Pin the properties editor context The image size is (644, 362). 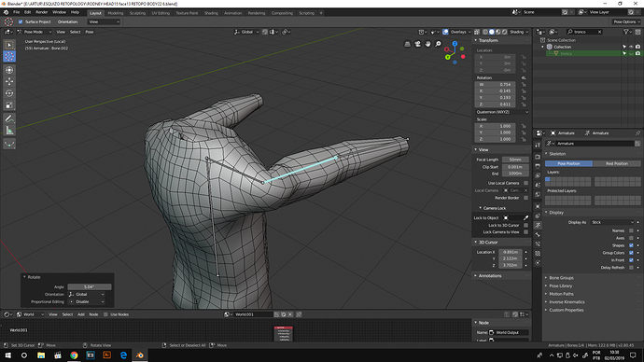click(x=637, y=133)
